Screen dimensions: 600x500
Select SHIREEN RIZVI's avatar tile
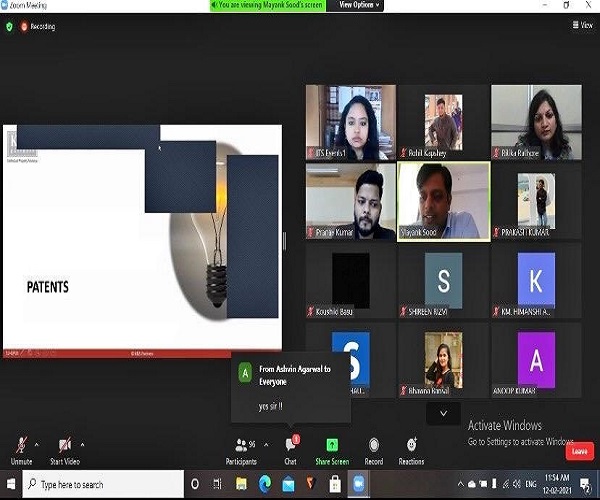[x=443, y=281]
